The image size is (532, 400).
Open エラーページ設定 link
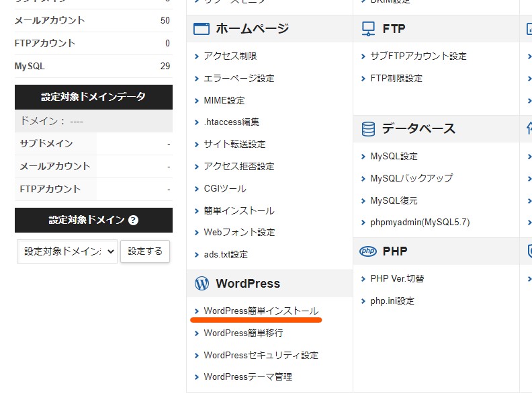coord(239,79)
